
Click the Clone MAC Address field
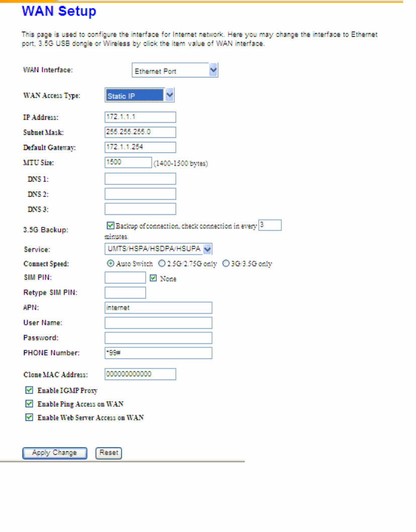click(x=140, y=374)
